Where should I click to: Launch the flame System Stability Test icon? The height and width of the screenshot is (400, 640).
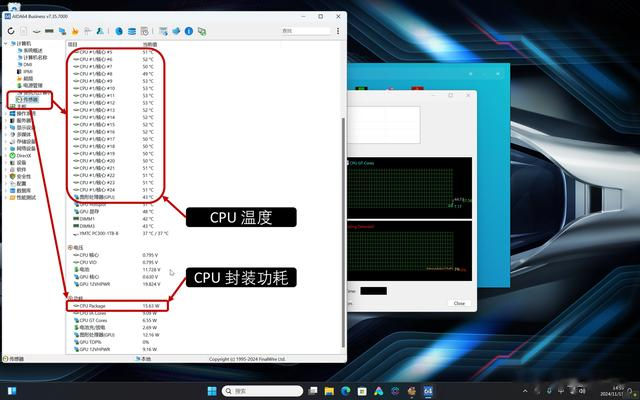(x=75, y=31)
